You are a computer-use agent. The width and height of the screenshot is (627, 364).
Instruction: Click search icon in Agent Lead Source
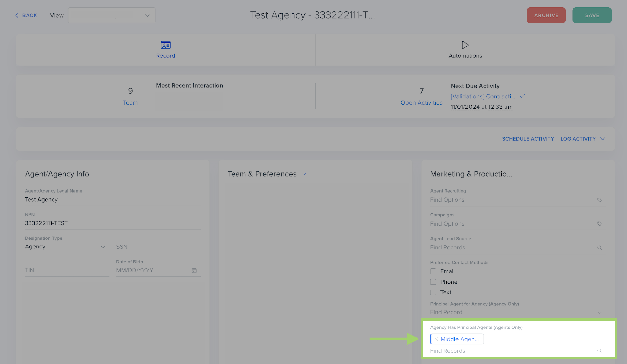[x=599, y=248]
